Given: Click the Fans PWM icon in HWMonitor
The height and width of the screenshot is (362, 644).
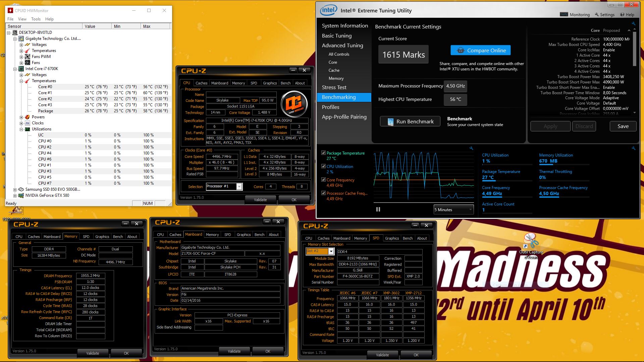Looking at the screenshot, I should pyautogui.click(x=28, y=57).
